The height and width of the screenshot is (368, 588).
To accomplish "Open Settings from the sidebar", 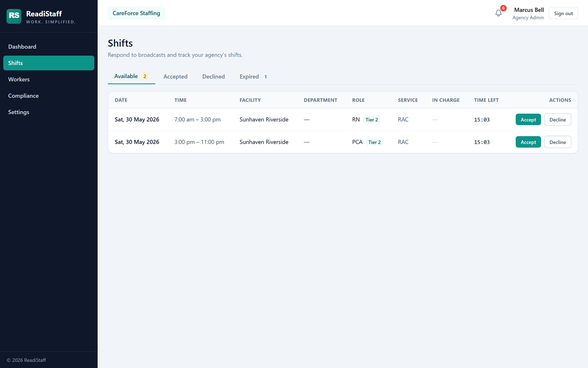I will tap(49, 112).
